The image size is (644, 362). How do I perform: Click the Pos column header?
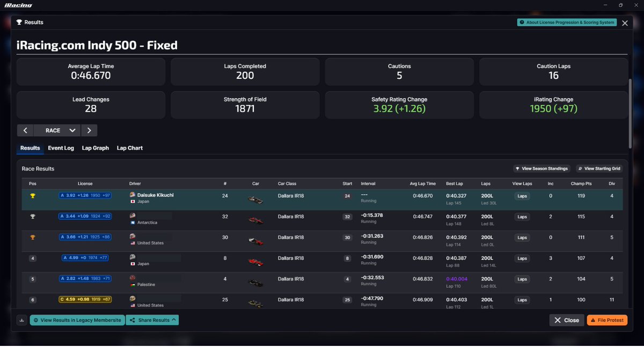(x=33, y=183)
